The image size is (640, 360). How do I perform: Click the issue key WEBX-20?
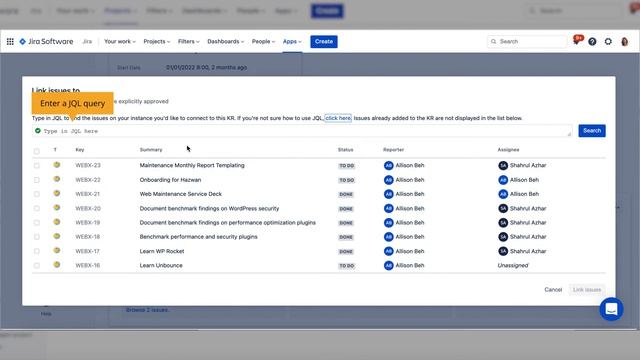coord(88,208)
